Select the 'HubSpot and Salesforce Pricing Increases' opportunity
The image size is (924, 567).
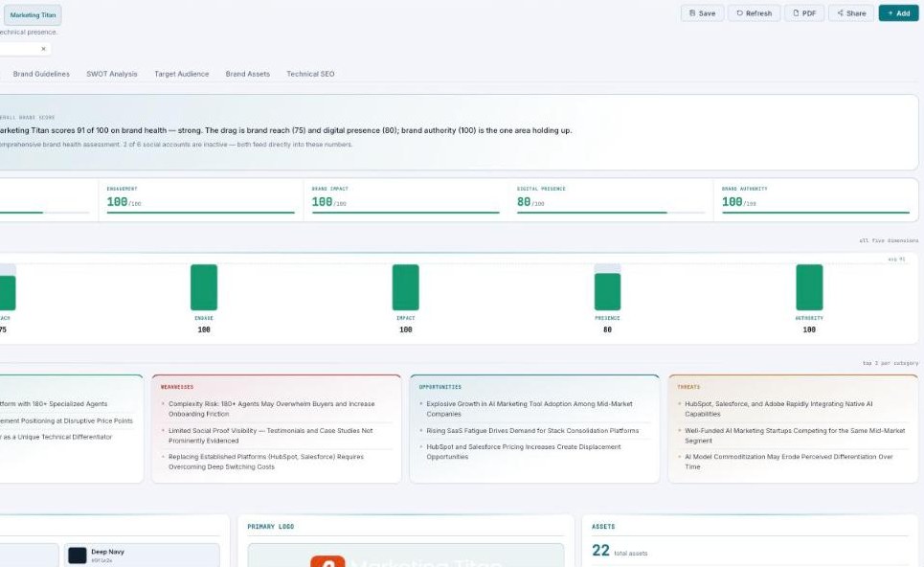534,451
